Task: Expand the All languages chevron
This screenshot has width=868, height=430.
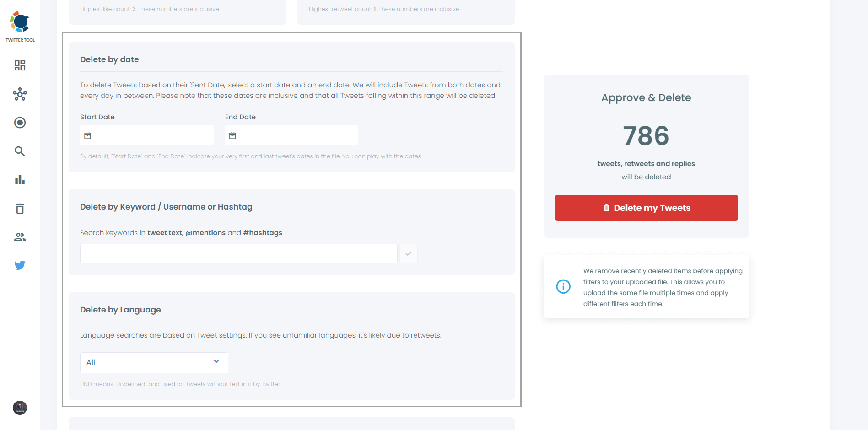Action: (216, 361)
